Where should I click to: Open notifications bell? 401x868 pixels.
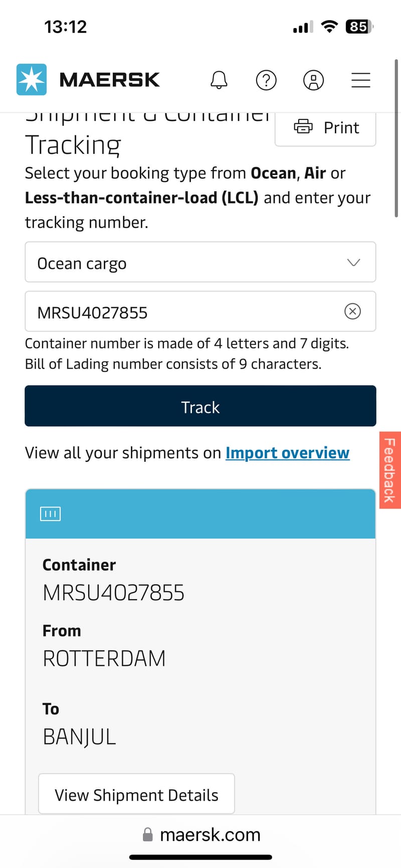pos(219,80)
